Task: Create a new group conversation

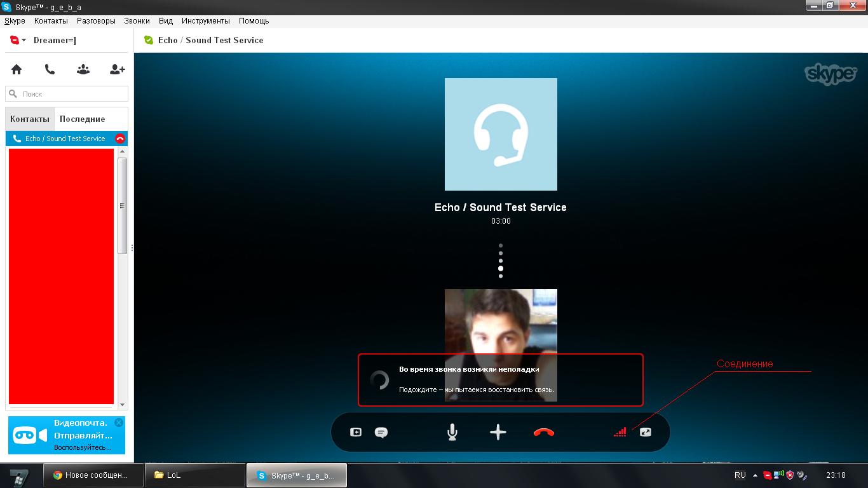Action: (x=83, y=69)
